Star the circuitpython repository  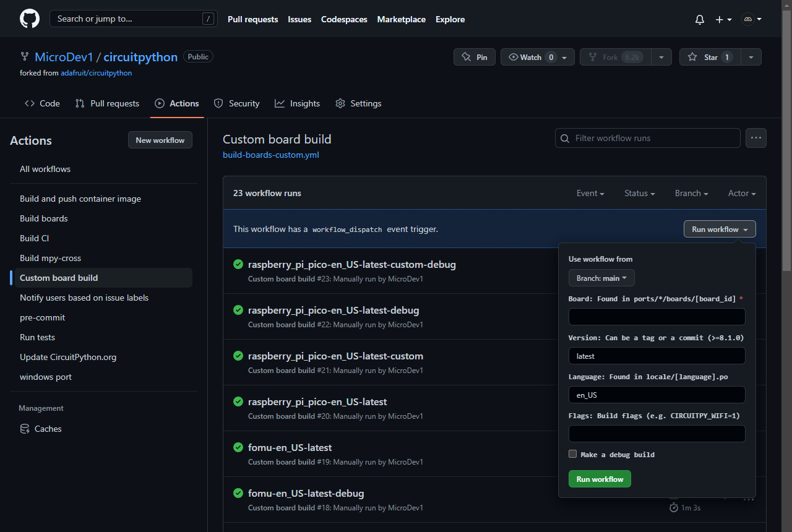point(710,57)
